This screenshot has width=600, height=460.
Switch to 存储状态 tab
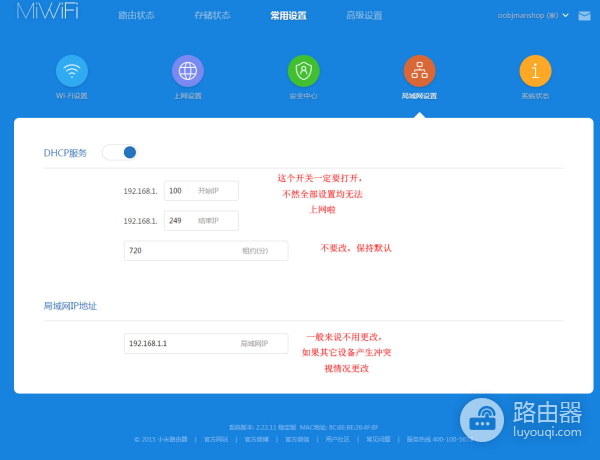[213, 16]
